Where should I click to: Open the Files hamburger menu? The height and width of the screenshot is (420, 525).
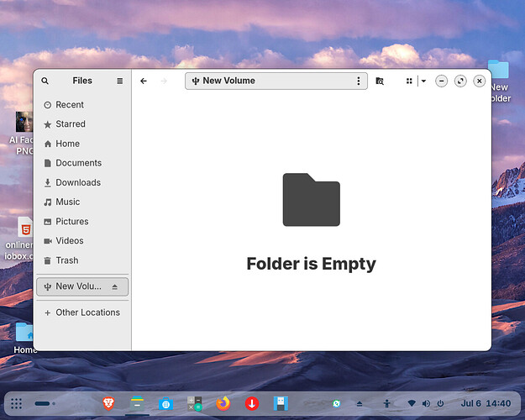[119, 81]
